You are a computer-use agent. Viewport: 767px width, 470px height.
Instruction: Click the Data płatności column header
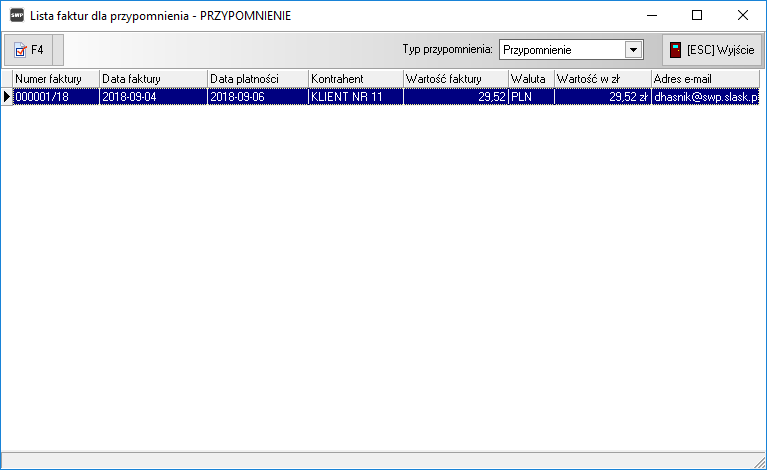257,79
